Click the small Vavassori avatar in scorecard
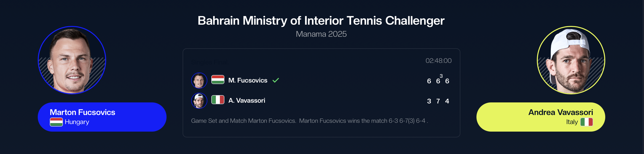 [x=199, y=101]
